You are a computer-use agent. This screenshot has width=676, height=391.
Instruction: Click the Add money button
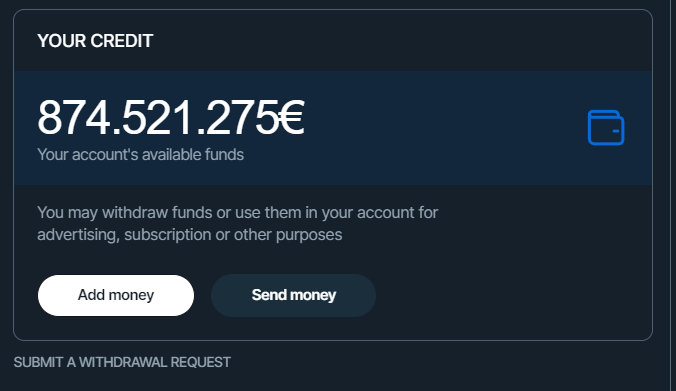click(x=116, y=295)
